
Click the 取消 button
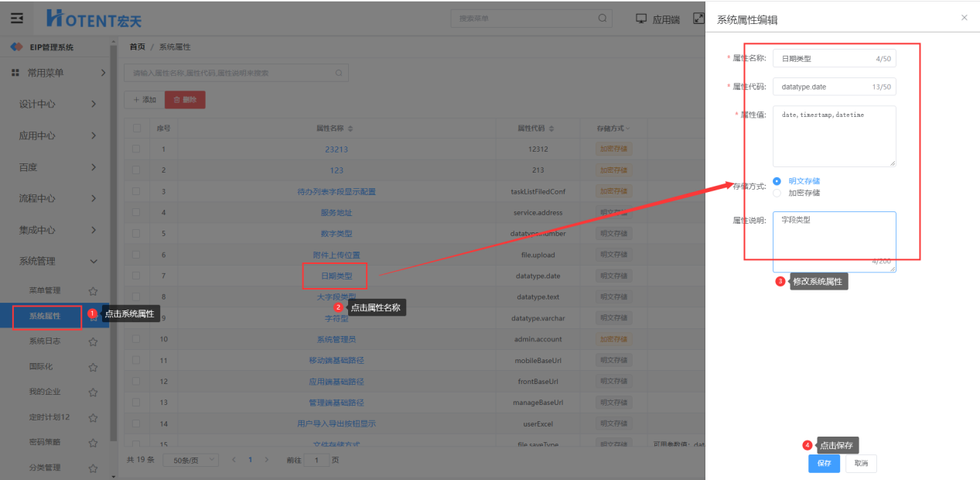(861, 464)
